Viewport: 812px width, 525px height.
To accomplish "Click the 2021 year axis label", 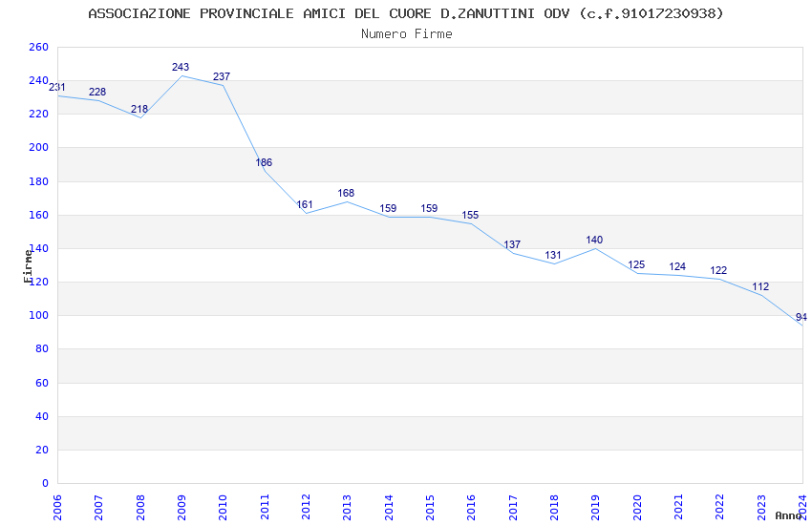I will (678, 507).
